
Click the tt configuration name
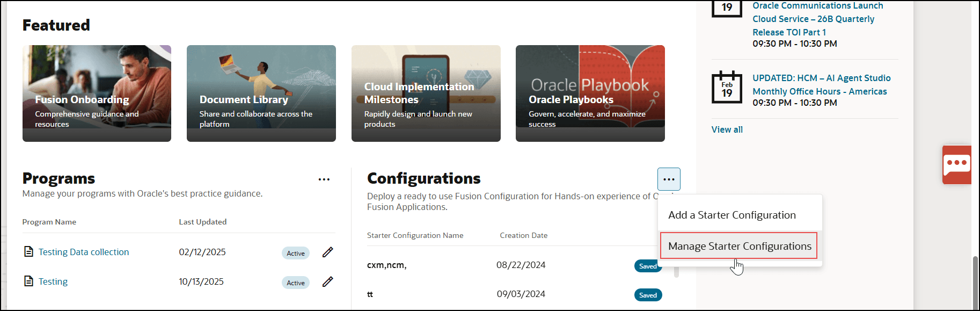tap(370, 294)
